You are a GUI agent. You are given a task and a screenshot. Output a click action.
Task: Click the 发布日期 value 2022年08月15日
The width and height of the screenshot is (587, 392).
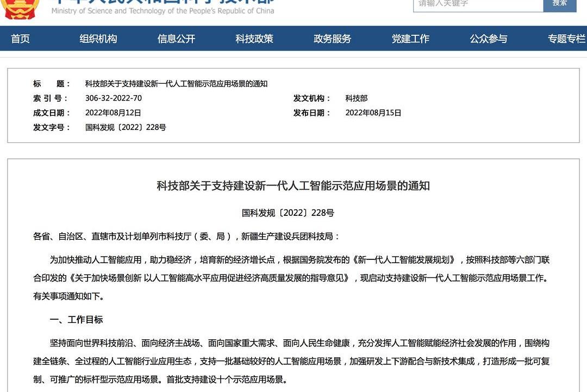[x=373, y=113]
